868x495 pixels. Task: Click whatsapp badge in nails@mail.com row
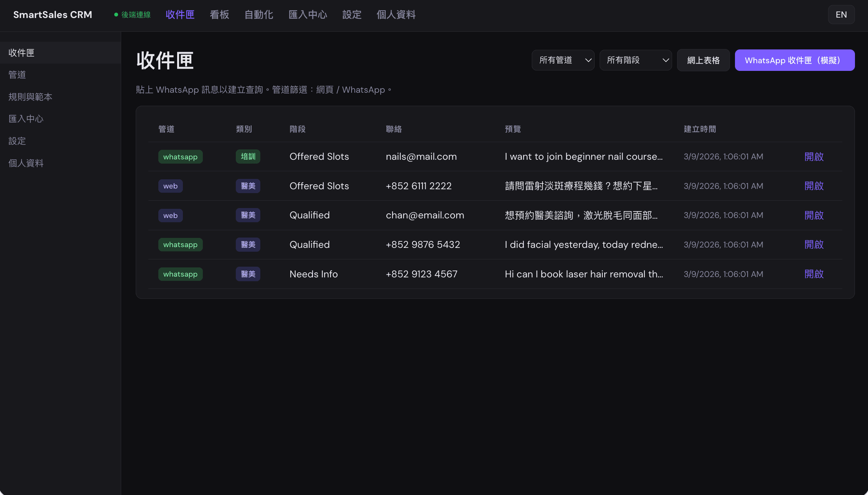(180, 157)
